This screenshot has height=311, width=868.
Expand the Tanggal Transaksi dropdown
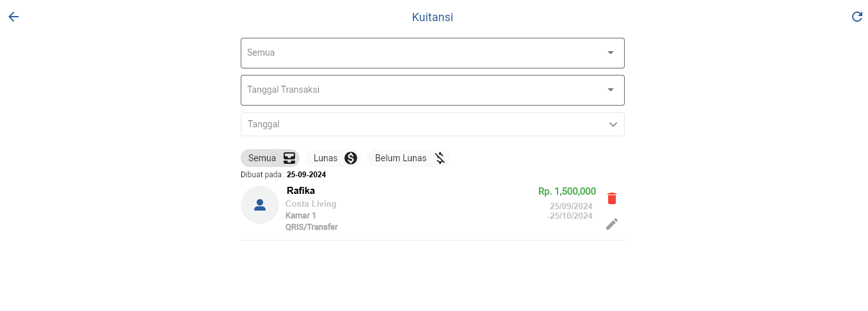tap(611, 90)
